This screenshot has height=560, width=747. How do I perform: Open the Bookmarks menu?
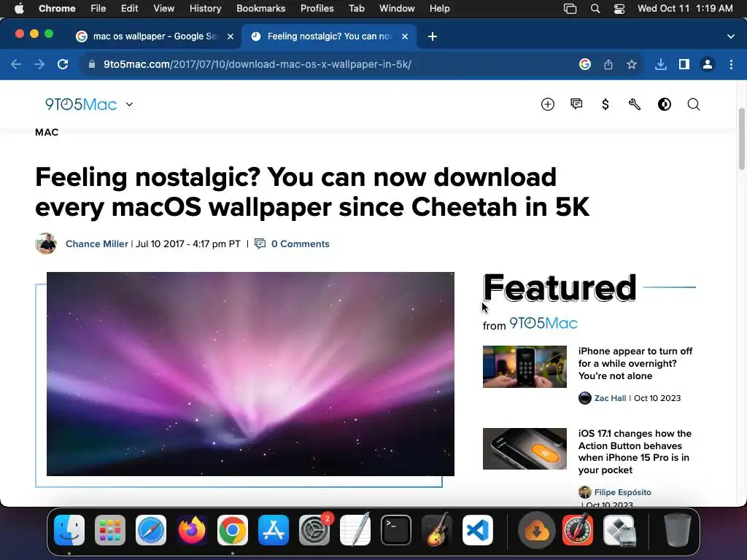(x=260, y=9)
